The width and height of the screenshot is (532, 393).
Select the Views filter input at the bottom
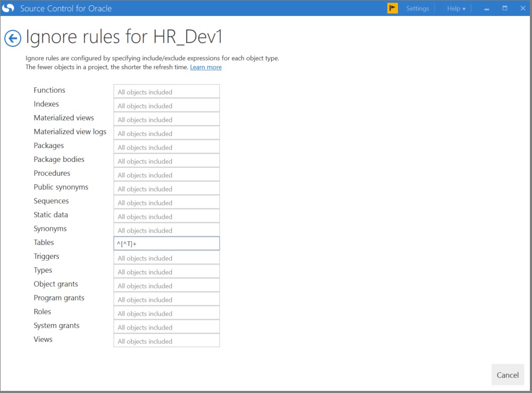[x=166, y=340]
